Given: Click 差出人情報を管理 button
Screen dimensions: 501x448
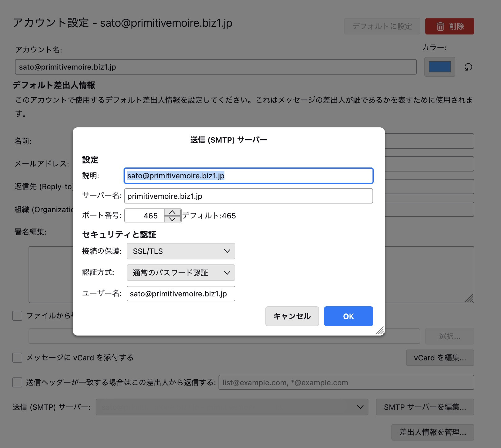Looking at the screenshot, I should 432,432.
